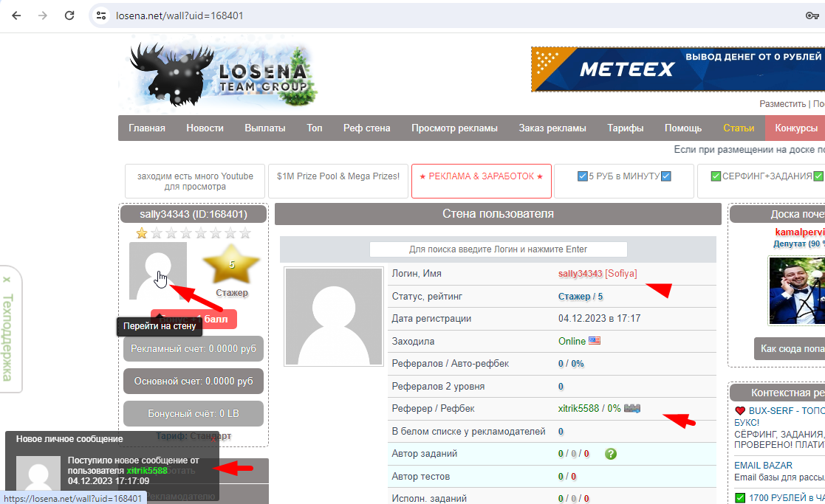Click the green question mark help icon

coord(610,454)
